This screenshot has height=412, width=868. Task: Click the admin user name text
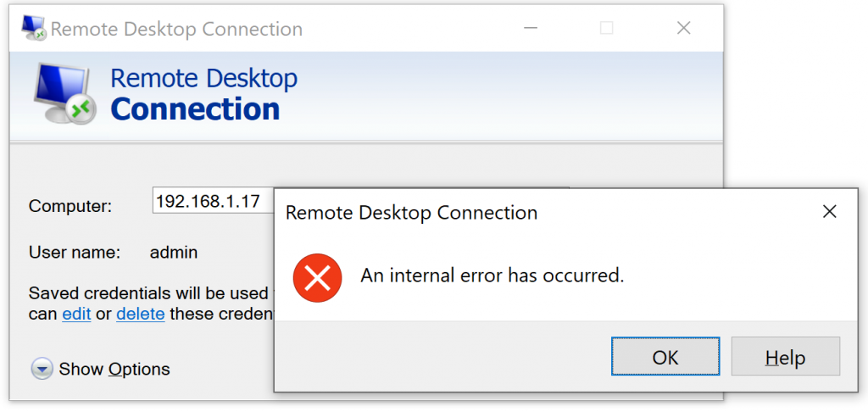tap(174, 253)
